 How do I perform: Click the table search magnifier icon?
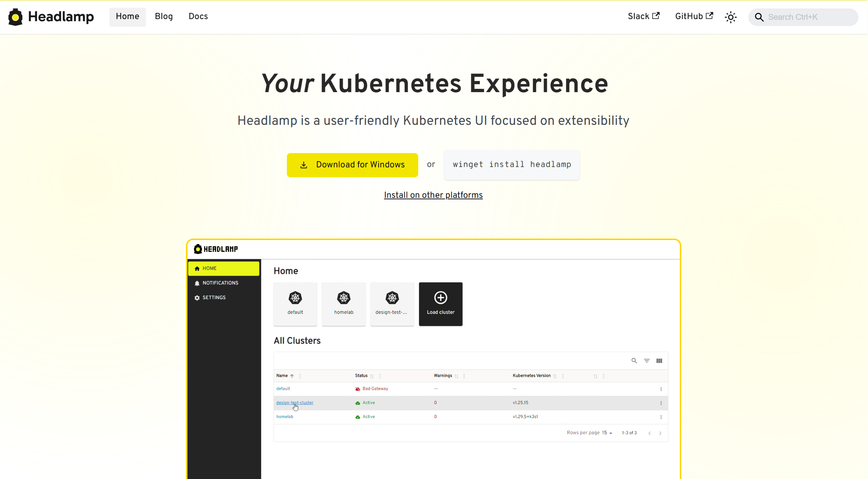coord(634,361)
